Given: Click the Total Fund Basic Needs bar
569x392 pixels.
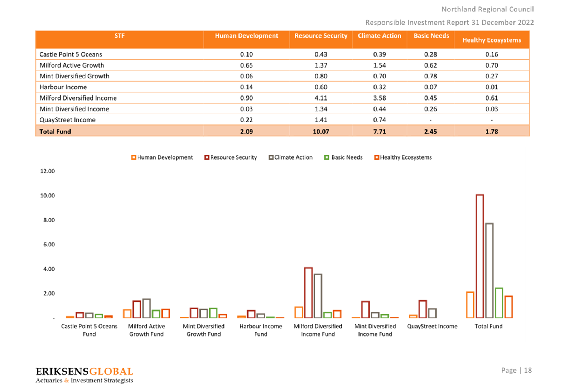Looking at the screenshot, I should [x=499, y=303].
